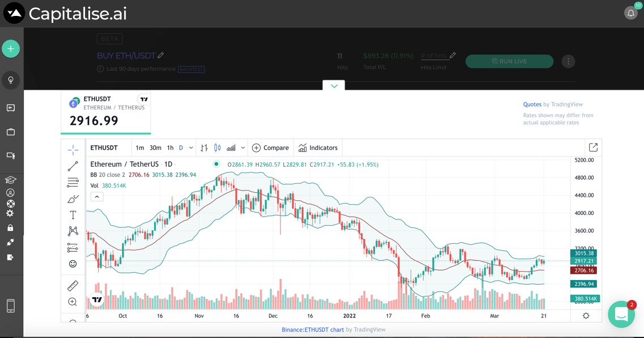644x338 pixels.
Task: Open the notifications bell
Action: pyautogui.click(x=630, y=13)
